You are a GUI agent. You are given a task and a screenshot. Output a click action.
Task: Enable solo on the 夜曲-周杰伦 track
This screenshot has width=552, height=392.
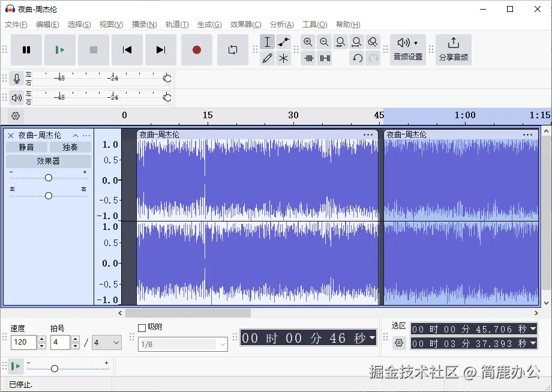click(x=68, y=146)
